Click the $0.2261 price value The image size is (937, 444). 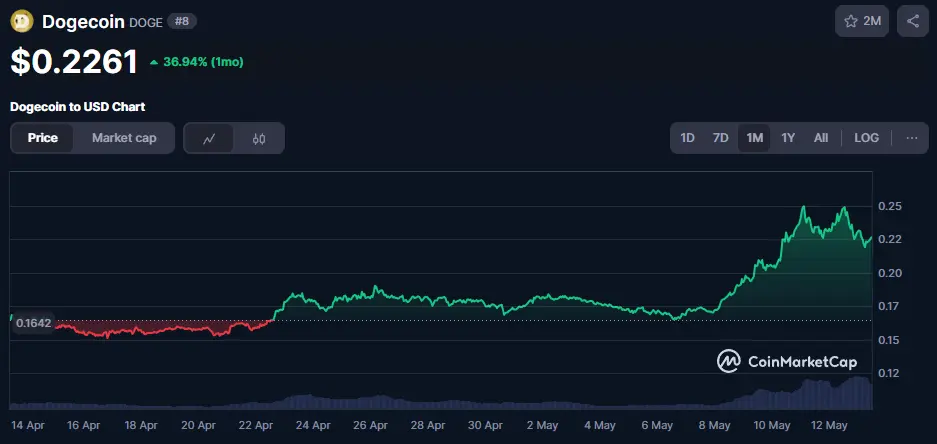[74, 62]
